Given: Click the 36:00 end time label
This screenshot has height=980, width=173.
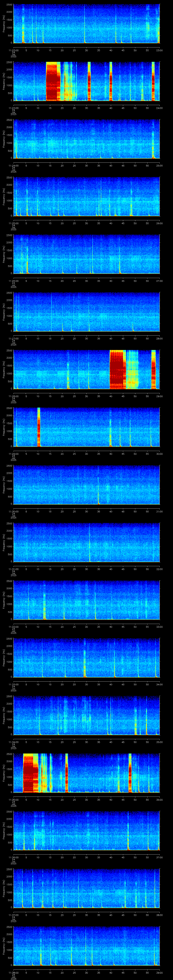Looking at the screenshot, I should [x=160, y=800].
